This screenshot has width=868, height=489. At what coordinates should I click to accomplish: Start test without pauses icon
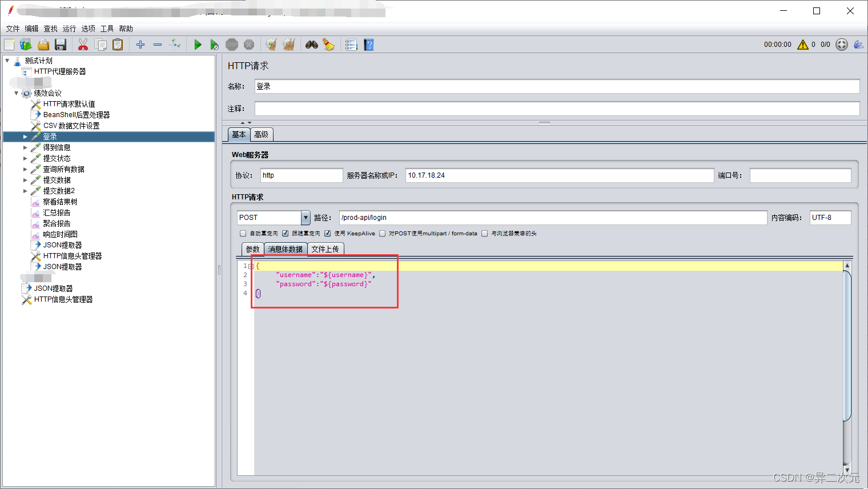coord(215,45)
